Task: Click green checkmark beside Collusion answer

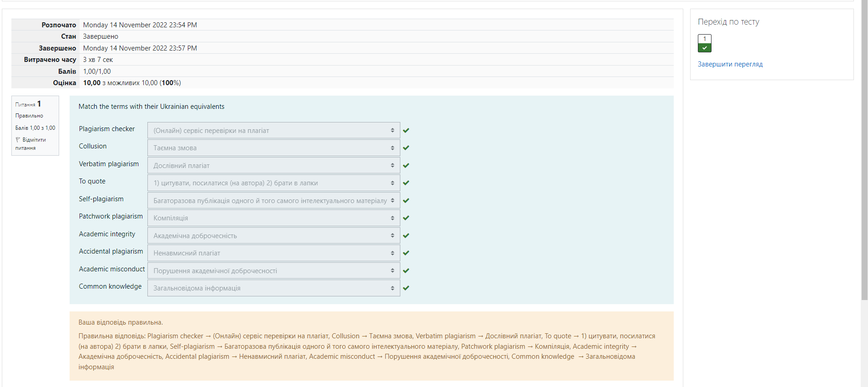Action: [406, 148]
